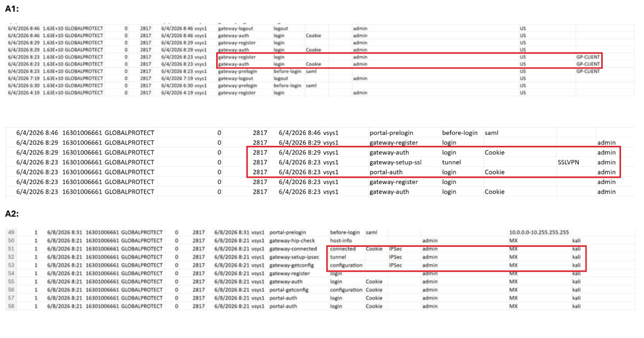Select row header 50

(x=12, y=240)
